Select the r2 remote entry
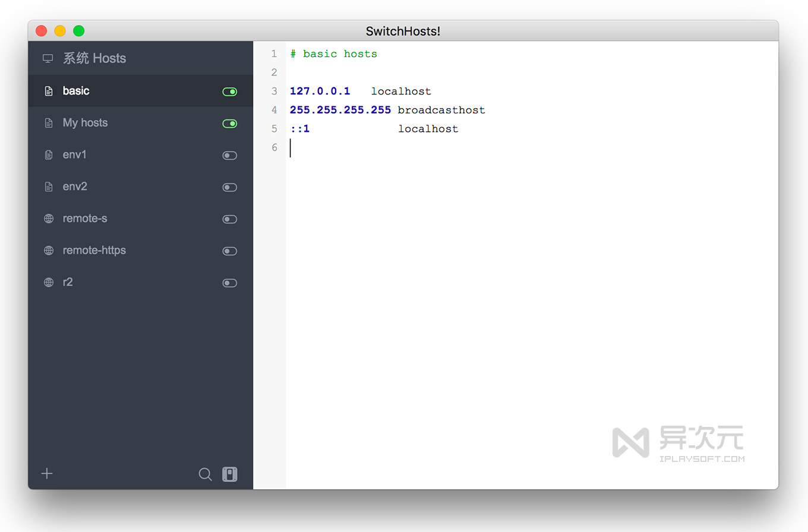The image size is (808, 532). coord(141,283)
